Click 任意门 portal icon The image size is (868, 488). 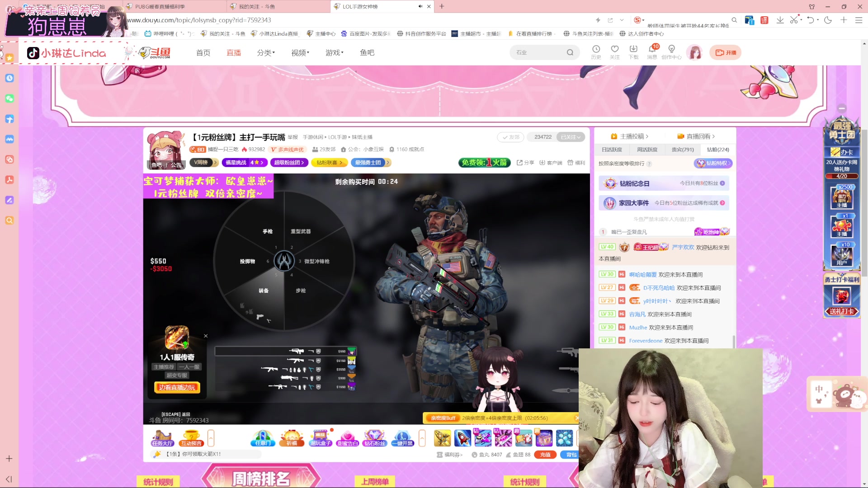[x=263, y=438]
